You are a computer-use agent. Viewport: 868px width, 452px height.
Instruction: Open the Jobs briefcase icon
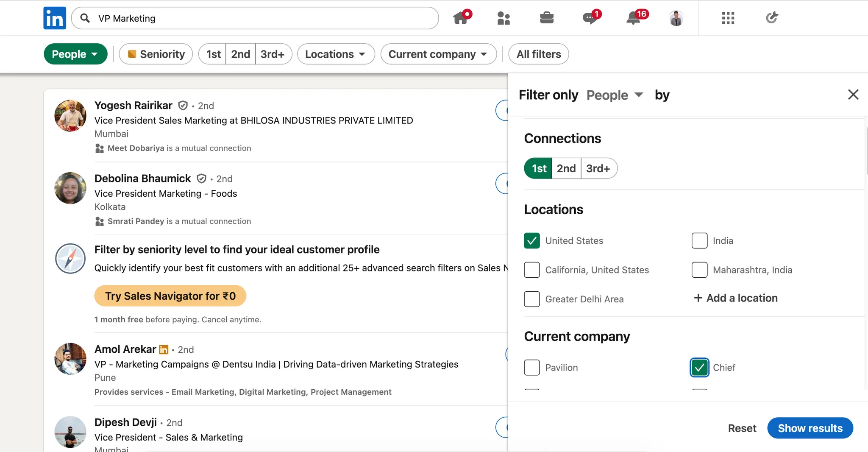pos(546,18)
